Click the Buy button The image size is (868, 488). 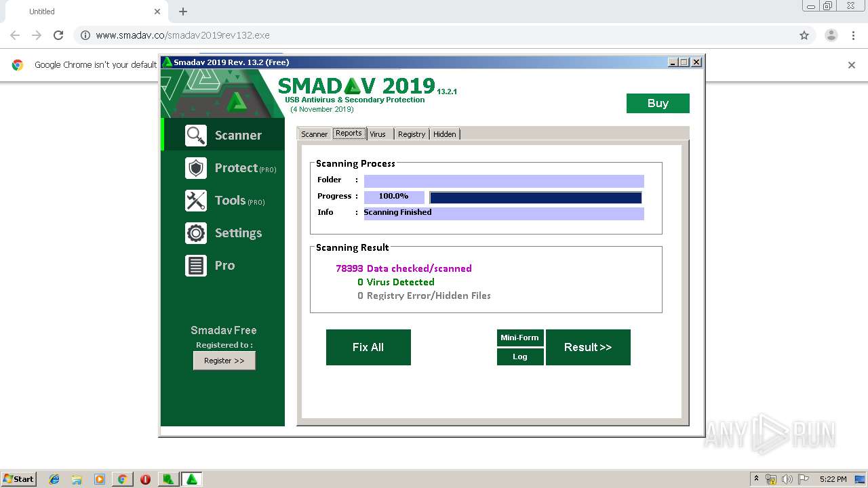pyautogui.click(x=658, y=103)
